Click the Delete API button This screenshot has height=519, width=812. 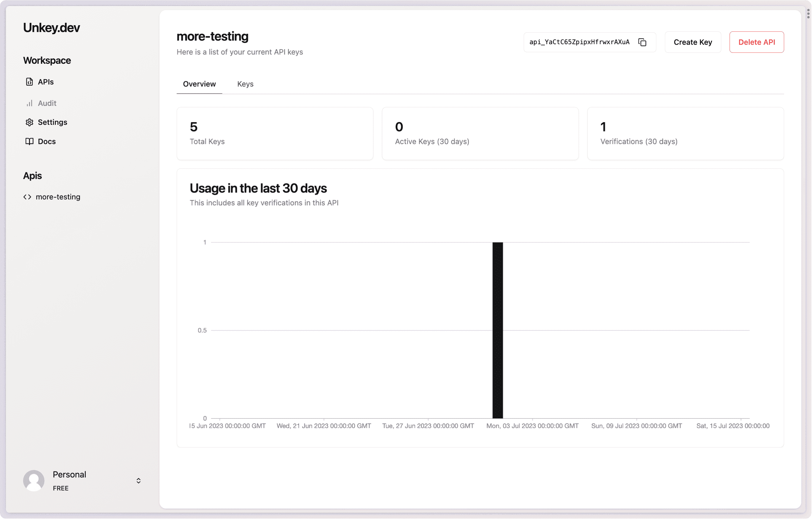coord(756,42)
